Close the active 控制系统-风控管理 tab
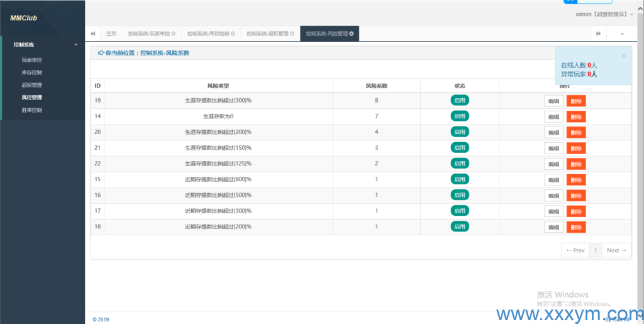Image resolution: width=644 pixels, height=324 pixels. pos(352,33)
